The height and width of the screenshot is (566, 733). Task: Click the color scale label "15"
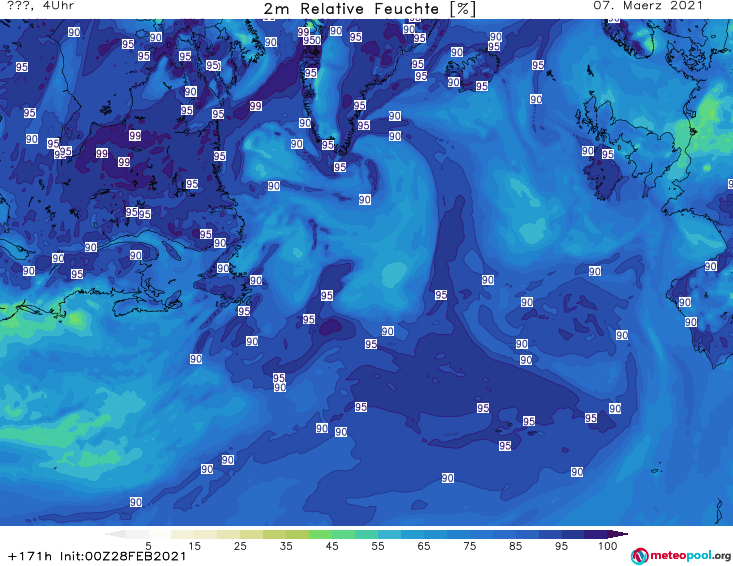(194, 546)
